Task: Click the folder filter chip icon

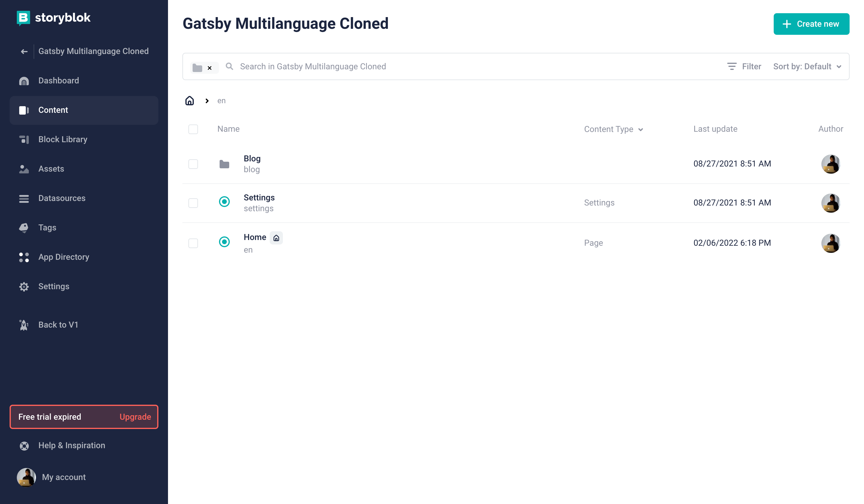Action: pyautogui.click(x=197, y=67)
